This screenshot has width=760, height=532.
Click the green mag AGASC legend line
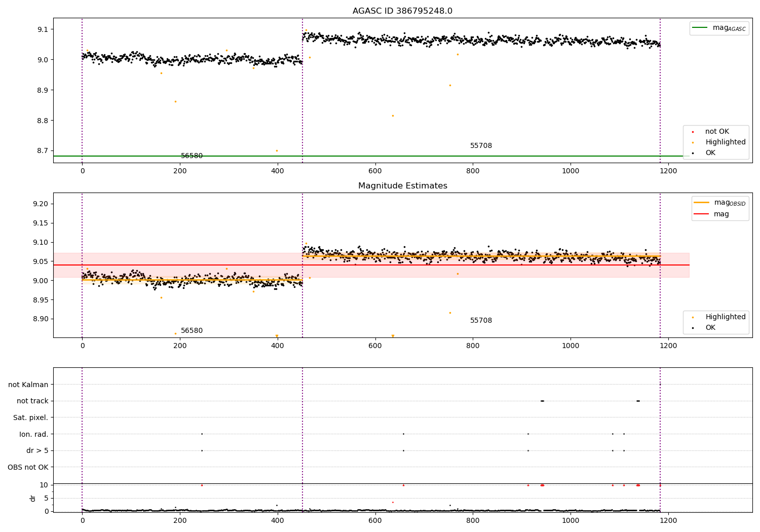click(x=700, y=28)
